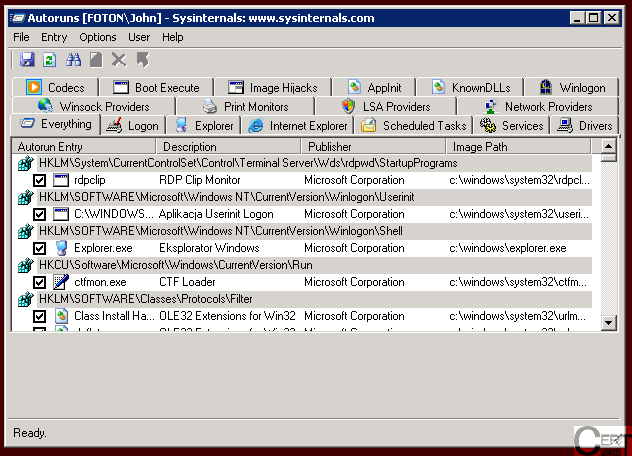632x456 pixels.
Task: Click the Class Install Ha... entry icon
Action: pyautogui.click(x=61, y=316)
